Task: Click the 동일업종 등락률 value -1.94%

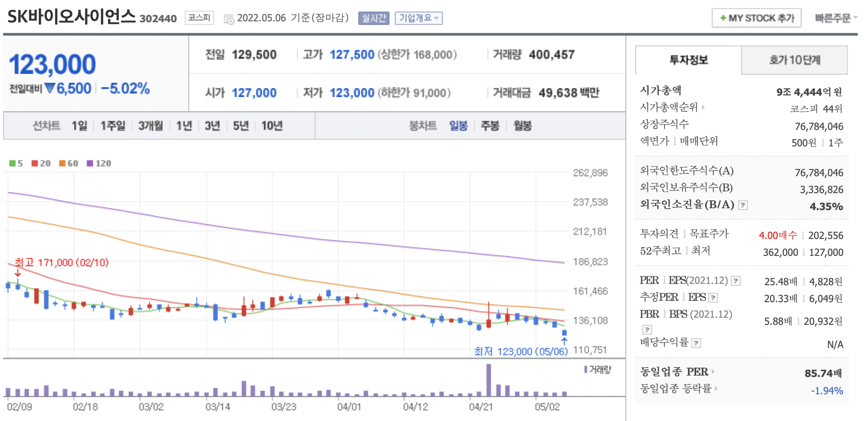Action: pos(827,391)
